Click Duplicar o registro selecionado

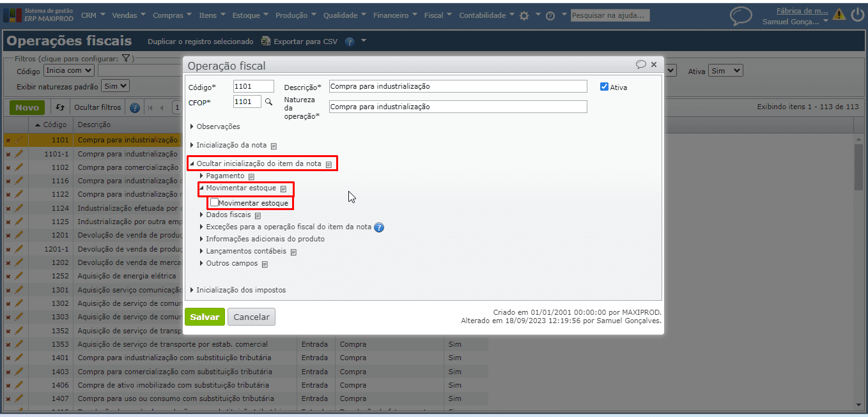pos(201,42)
